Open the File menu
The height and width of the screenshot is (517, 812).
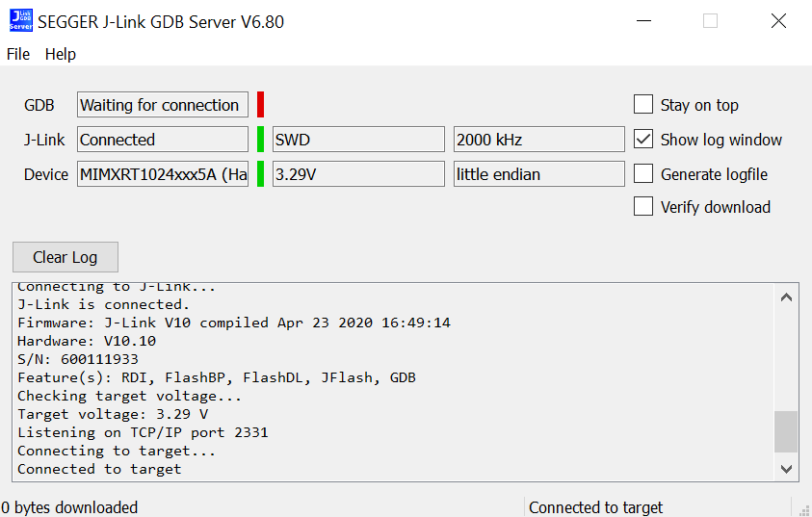pos(18,54)
